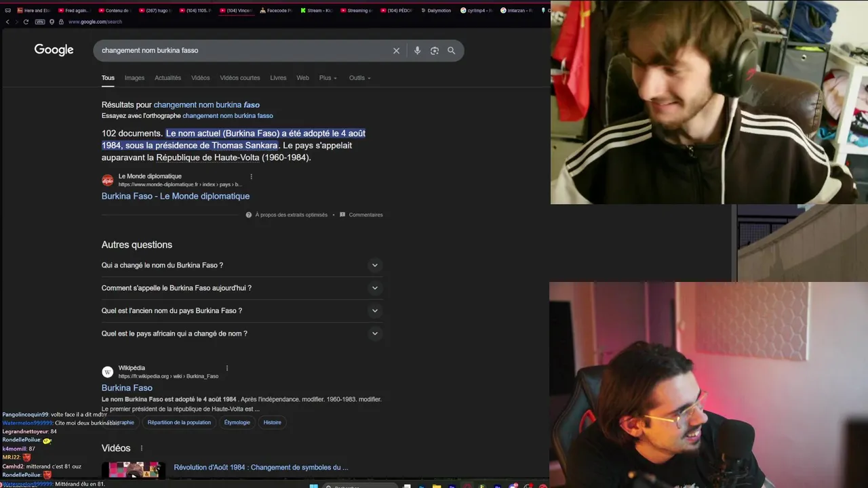Open the Histoire chip under Wikipédia
This screenshot has width=868, height=488.
point(272,422)
